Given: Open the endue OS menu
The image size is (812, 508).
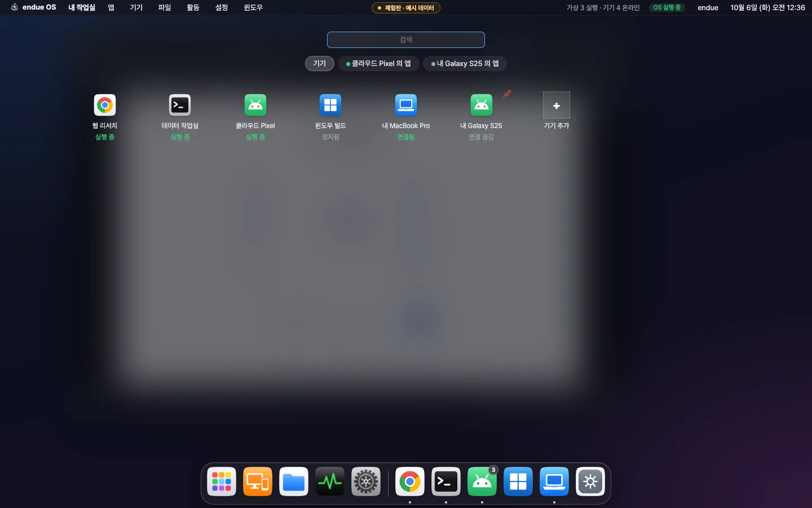Looking at the screenshot, I should tap(34, 7).
